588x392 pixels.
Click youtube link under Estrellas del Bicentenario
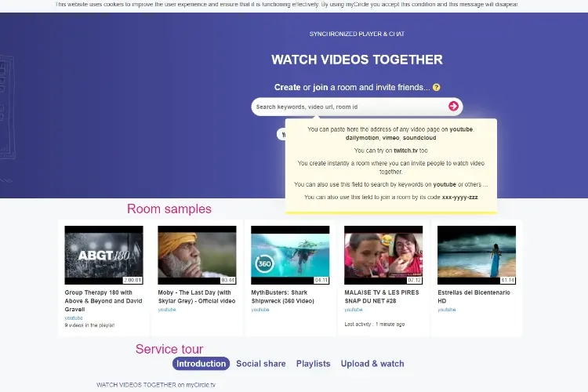(447, 310)
